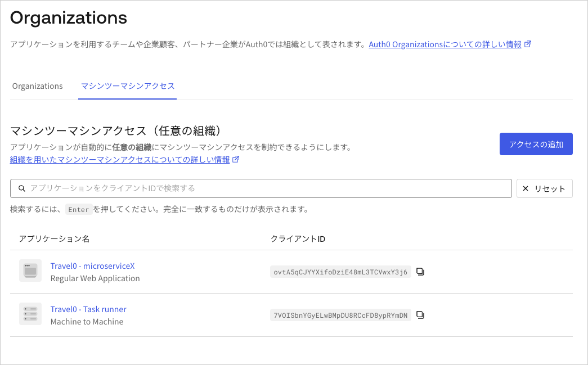Click the Travel0 - microserviceX application icon

pos(30,271)
